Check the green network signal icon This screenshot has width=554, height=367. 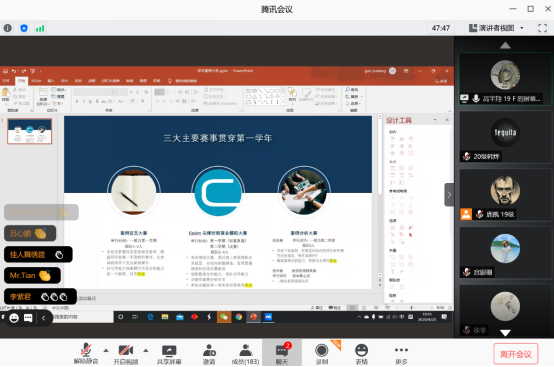pos(40,28)
